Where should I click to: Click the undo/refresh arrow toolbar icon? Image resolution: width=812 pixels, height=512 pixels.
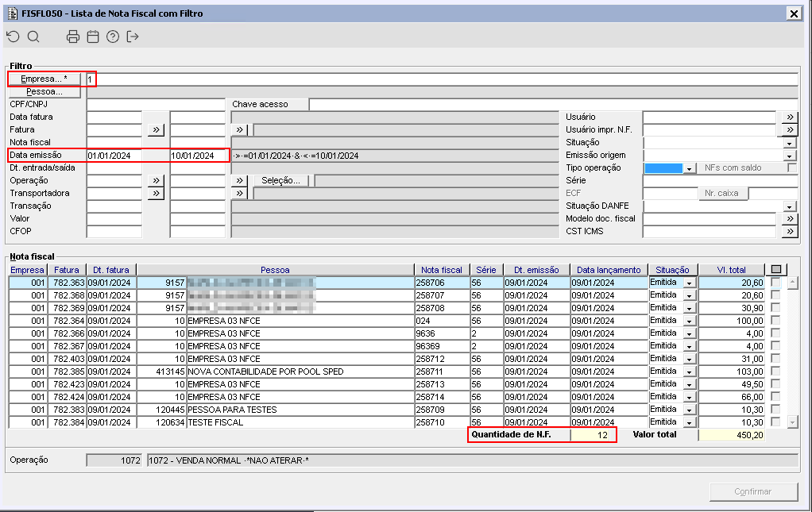(x=13, y=37)
